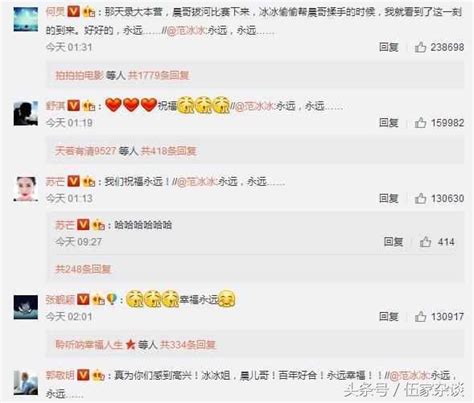The width and height of the screenshot is (474, 403).
Task: Open avatar of commenter posted at 01:13
Action: (x=26, y=189)
